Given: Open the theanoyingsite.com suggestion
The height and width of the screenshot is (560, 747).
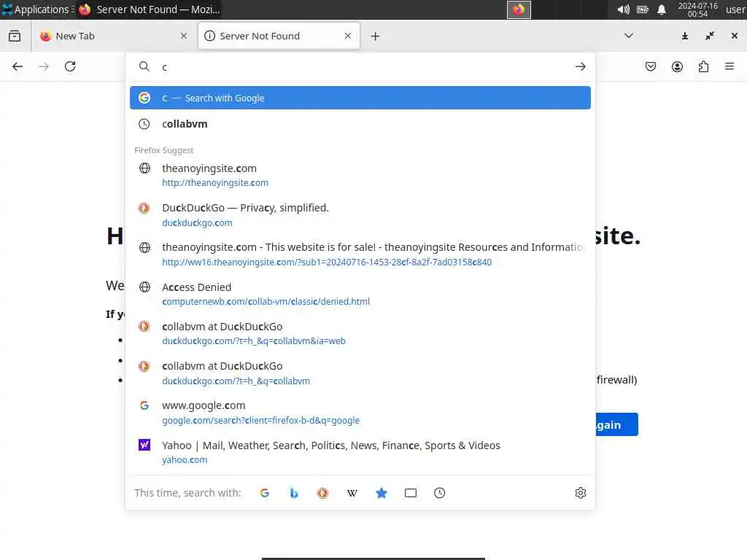Looking at the screenshot, I should pyautogui.click(x=360, y=175).
